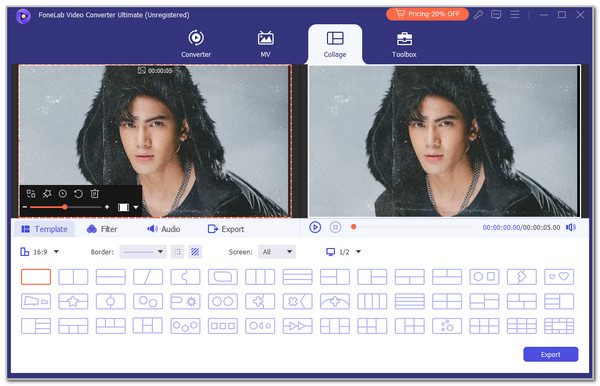The height and width of the screenshot is (386, 600).
Task: Toggle the striped border pattern option
Action: [x=195, y=252]
